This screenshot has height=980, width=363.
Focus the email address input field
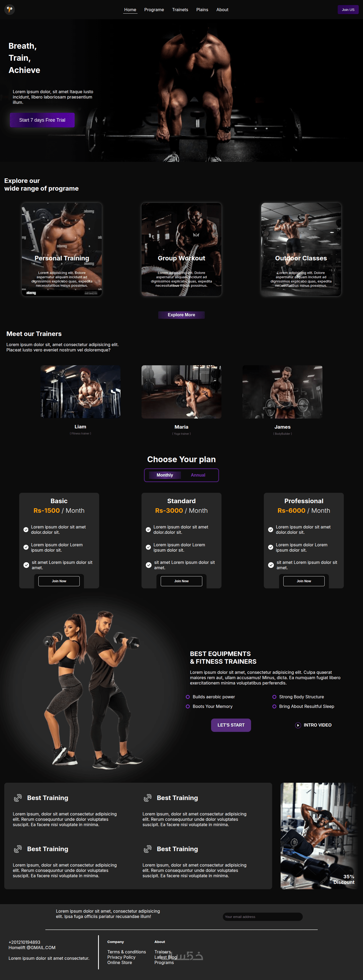(x=263, y=917)
